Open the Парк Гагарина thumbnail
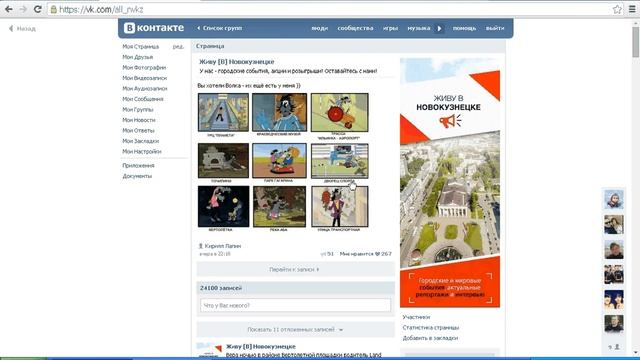640x360 pixels. point(280,160)
